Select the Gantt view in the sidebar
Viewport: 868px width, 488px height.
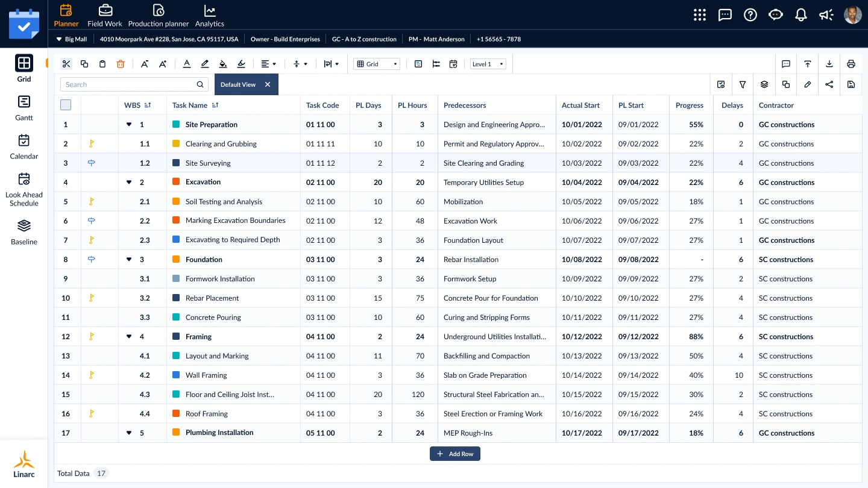[x=24, y=108]
